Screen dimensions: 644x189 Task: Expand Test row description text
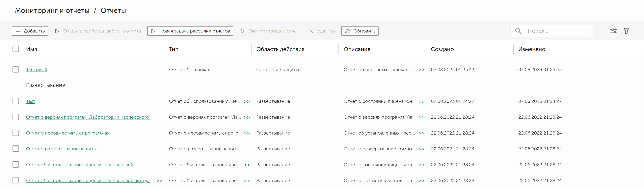point(421,101)
